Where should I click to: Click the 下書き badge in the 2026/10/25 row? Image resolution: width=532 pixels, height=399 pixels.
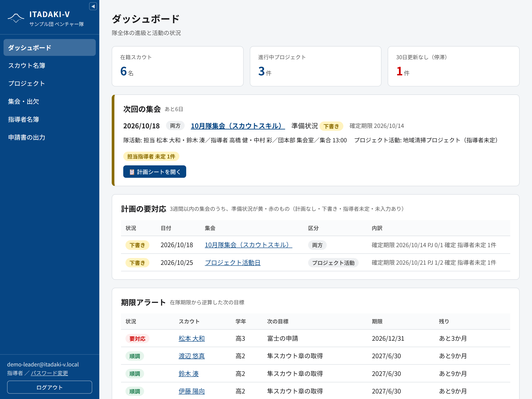137,263
